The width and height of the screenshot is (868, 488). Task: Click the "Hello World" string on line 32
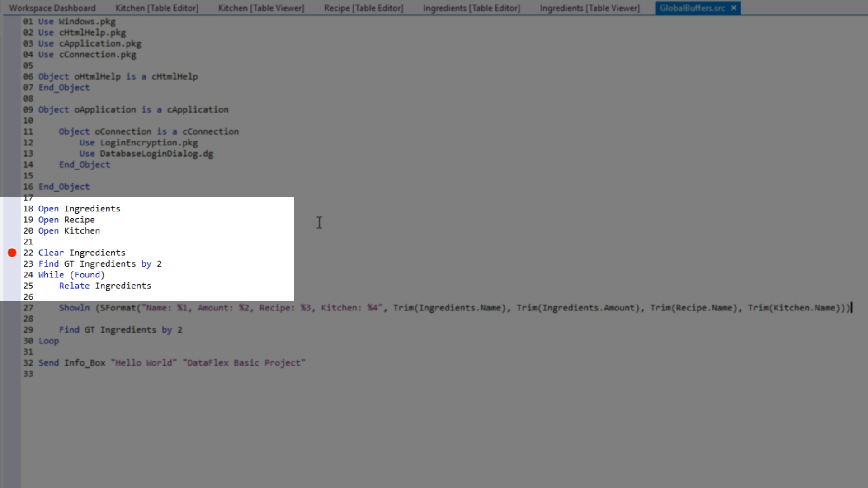point(143,363)
